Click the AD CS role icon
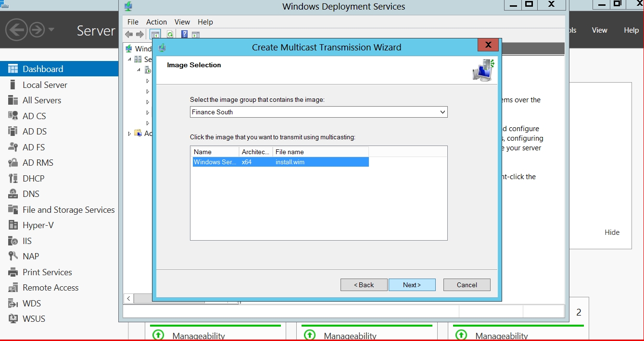Screen dimensions: 644x341 13,116
